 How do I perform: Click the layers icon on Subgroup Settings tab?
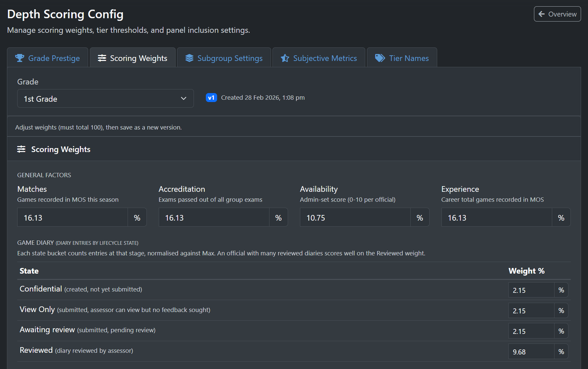pos(189,58)
